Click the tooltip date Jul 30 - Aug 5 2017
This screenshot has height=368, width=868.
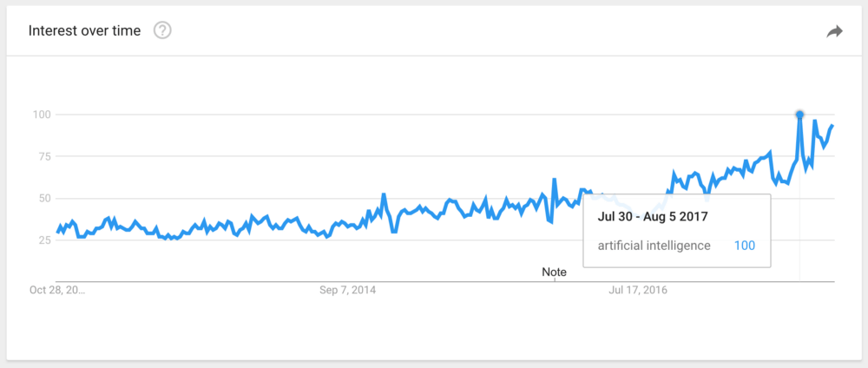click(653, 217)
